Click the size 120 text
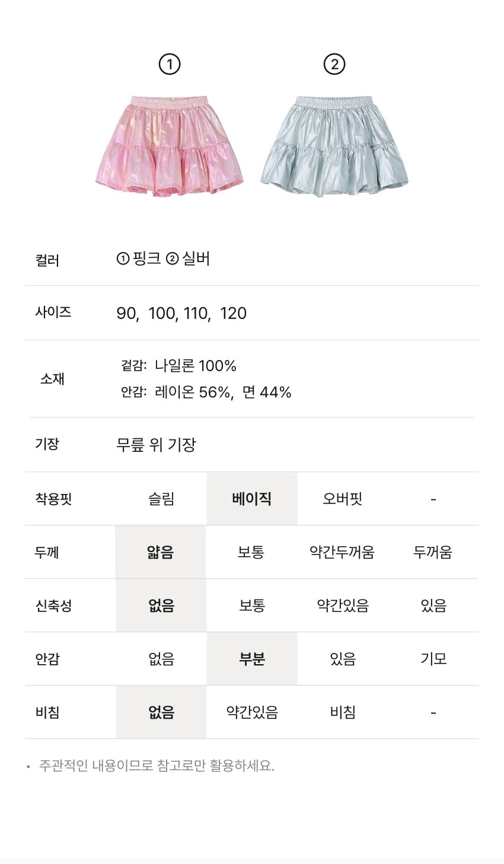The width and height of the screenshot is (504, 864). click(x=233, y=313)
